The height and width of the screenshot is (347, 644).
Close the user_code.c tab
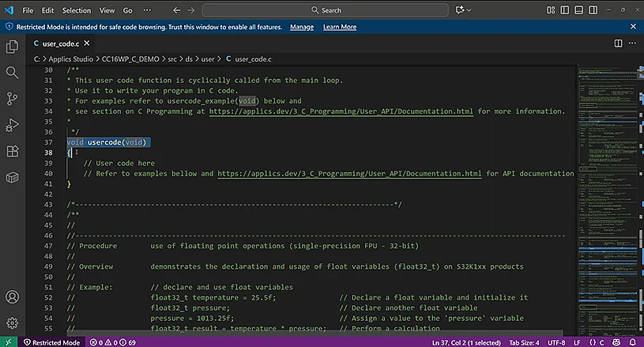(87, 43)
